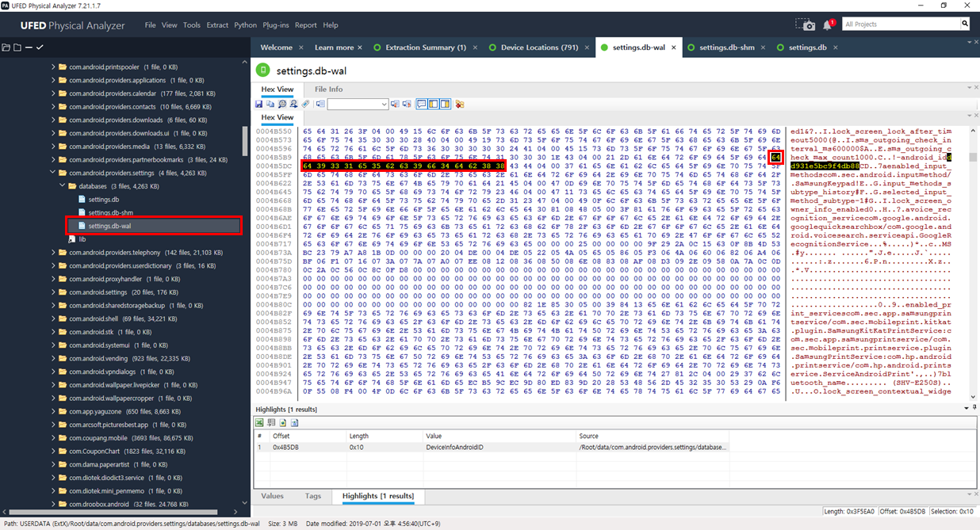Viewport: 980px width, 530px height.
Task: Open the hex toolbar combo box dropdown
Action: click(x=385, y=104)
